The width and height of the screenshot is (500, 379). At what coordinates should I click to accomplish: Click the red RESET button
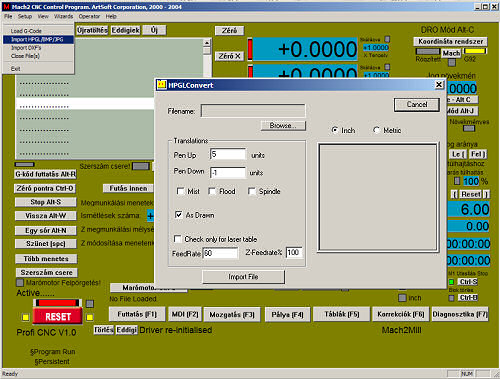point(58,316)
